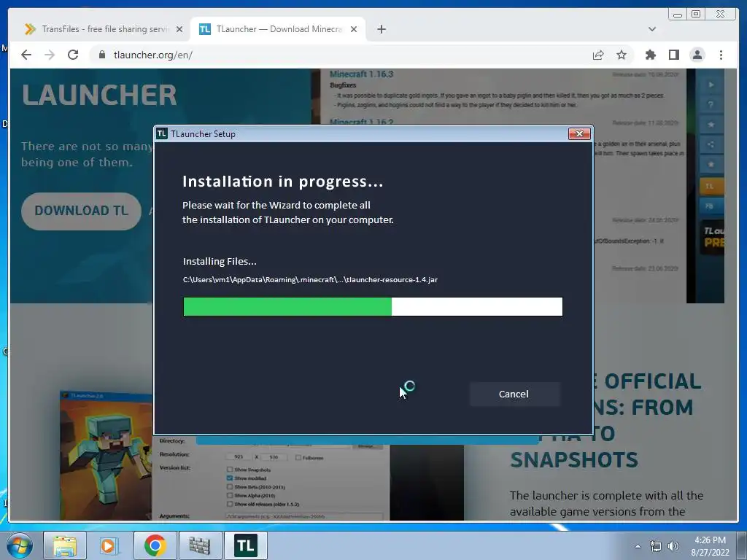
Task: Open network status tray icon
Action: tap(656, 546)
